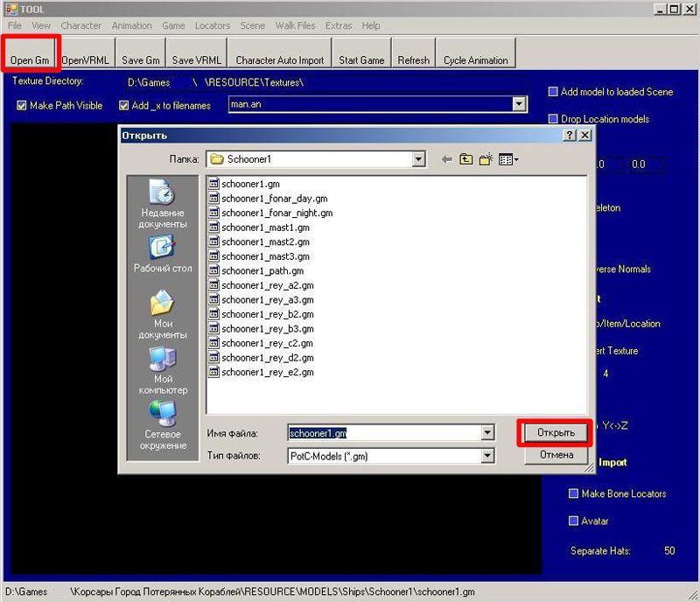Enable the Avatar checkbox

tap(573, 521)
